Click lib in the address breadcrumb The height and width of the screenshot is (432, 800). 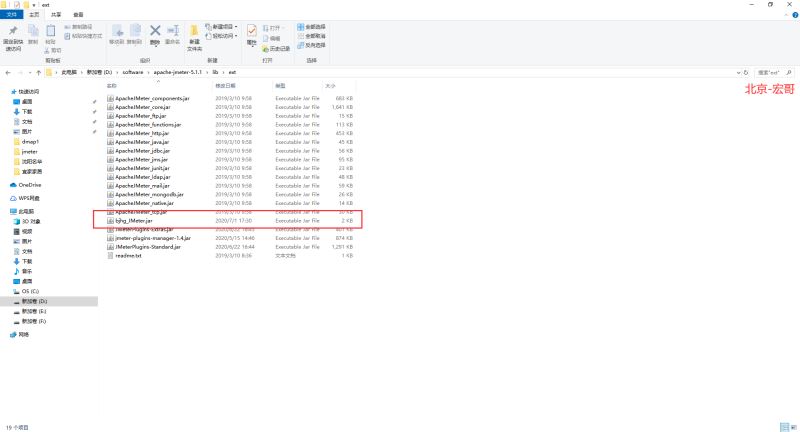[215, 72]
